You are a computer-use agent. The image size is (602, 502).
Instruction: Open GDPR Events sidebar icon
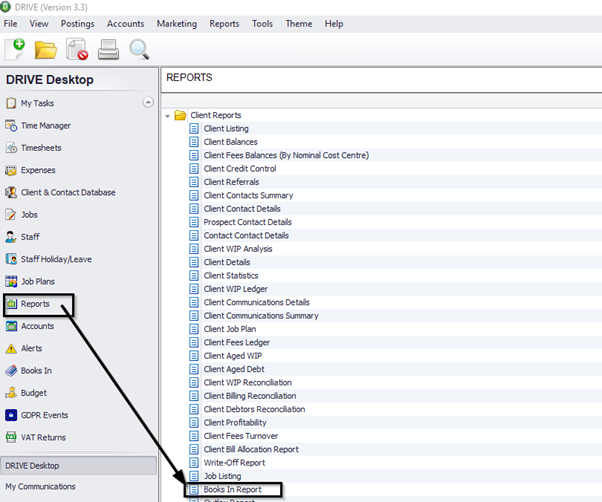pos(11,415)
